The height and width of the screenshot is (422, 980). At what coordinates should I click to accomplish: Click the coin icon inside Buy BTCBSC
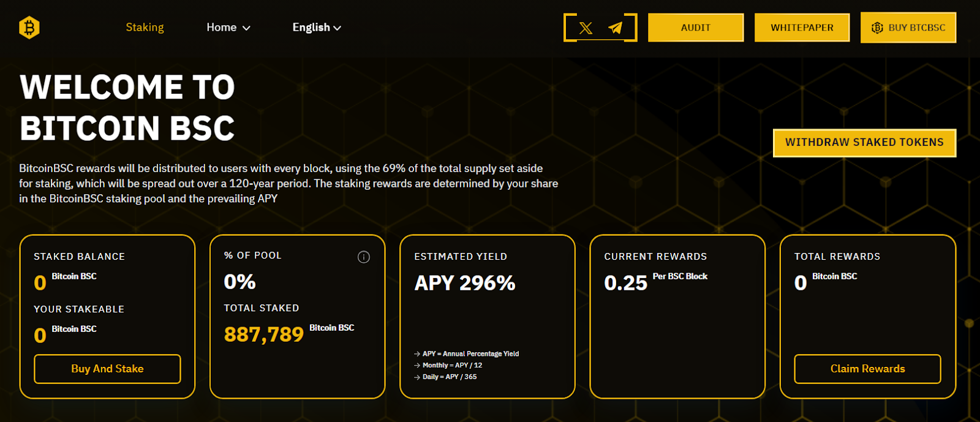(x=877, y=28)
